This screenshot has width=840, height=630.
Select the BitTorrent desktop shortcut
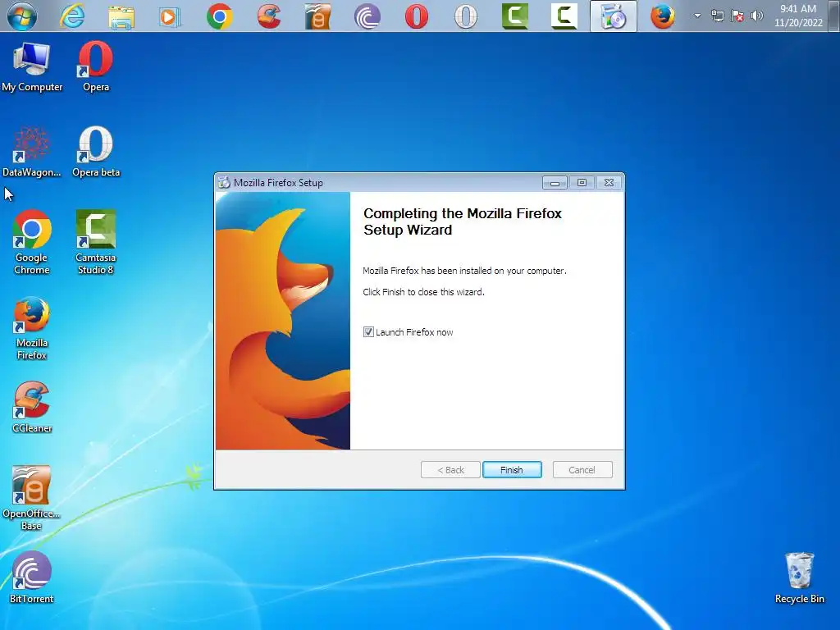tap(32, 577)
